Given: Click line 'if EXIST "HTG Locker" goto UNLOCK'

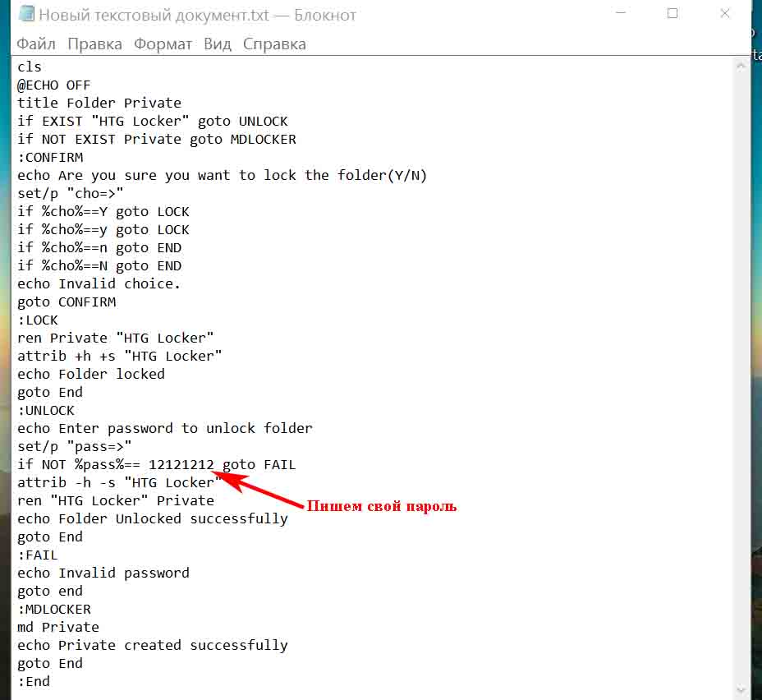Looking at the screenshot, I should [153, 121].
